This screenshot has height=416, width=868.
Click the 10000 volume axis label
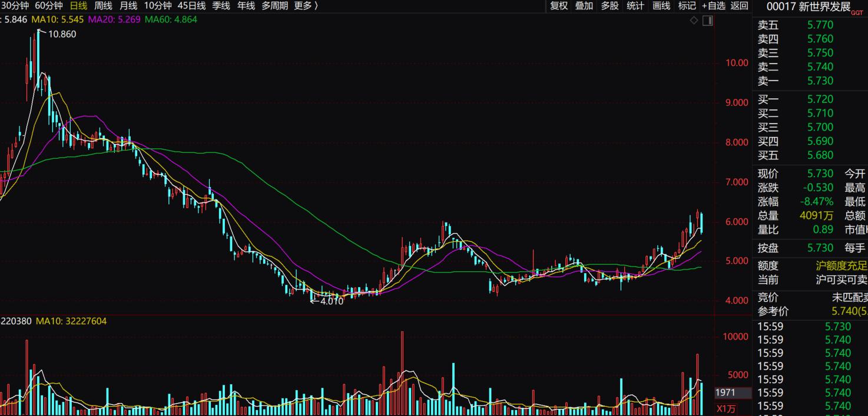click(736, 337)
